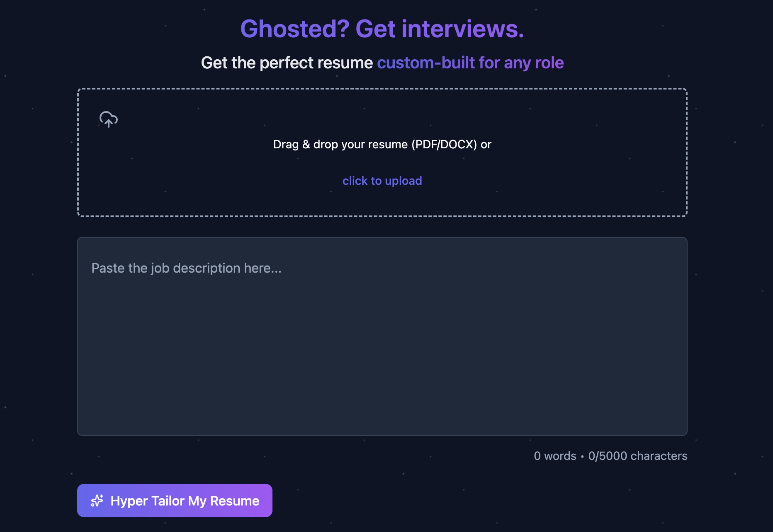Click the word 'or' after '(PDF/DOCX)'
This screenshot has width=773, height=532.
486,145
